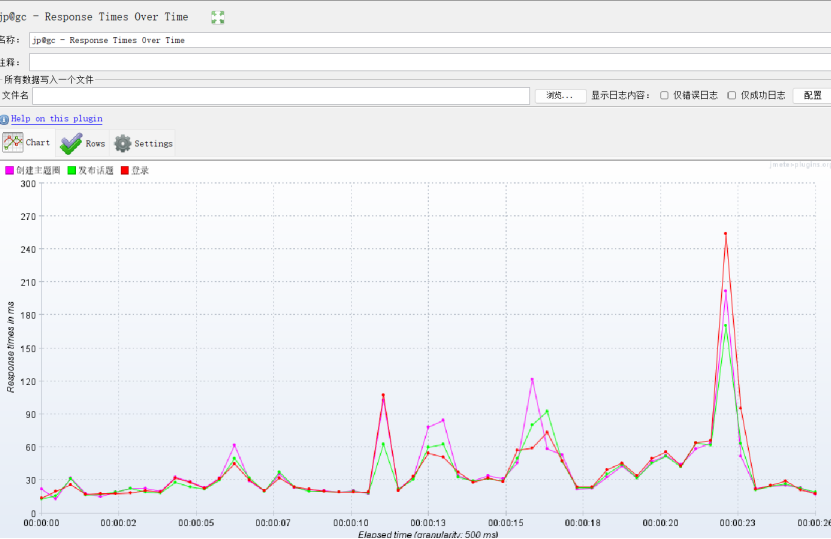
Task: Enable the 仅成功日志 checkbox
Action: pos(731,95)
